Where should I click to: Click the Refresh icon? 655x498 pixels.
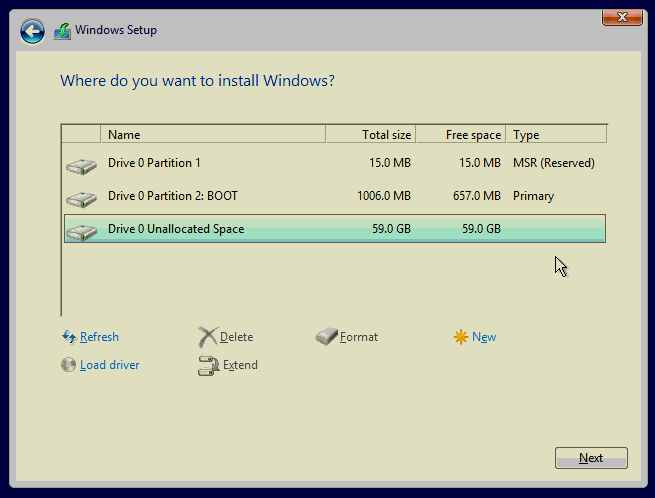pos(69,337)
